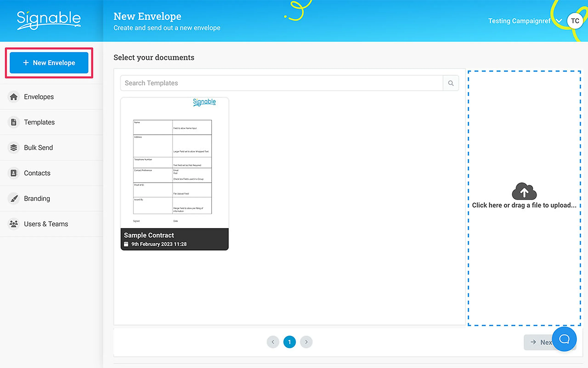Open the chat support bubble
The image size is (588, 368).
tap(564, 339)
